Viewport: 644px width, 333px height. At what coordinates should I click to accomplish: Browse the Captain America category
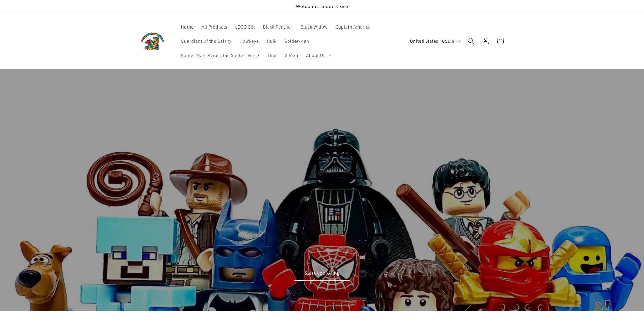[353, 27]
